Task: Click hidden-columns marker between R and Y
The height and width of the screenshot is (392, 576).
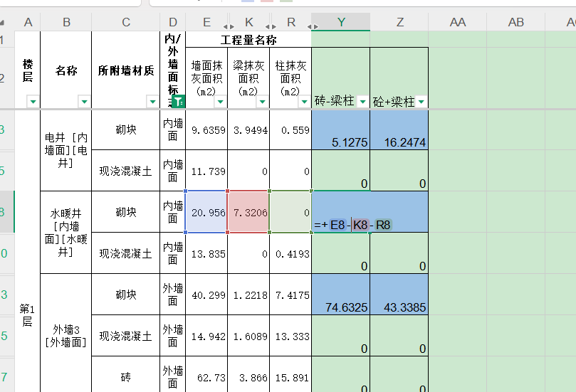Action: click(313, 27)
